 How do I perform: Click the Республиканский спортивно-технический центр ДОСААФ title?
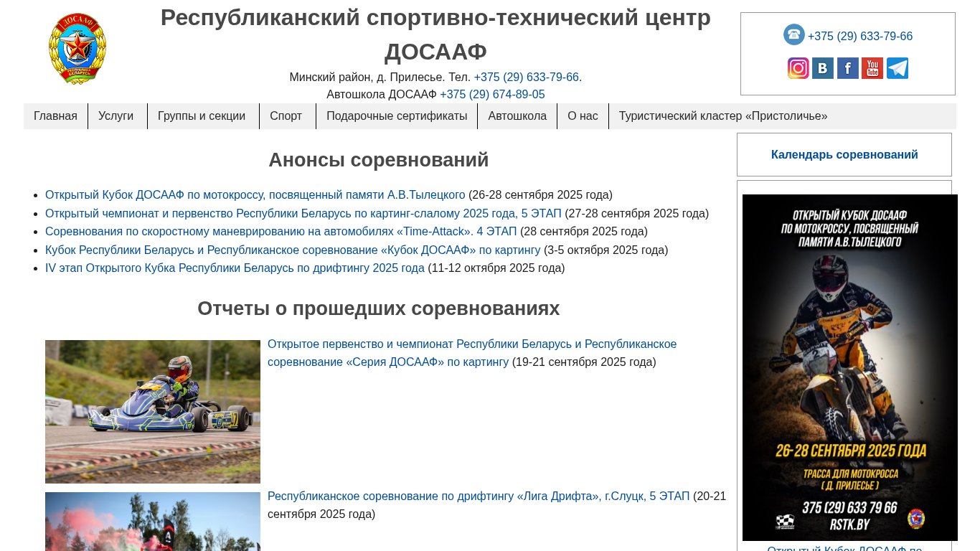point(435,34)
